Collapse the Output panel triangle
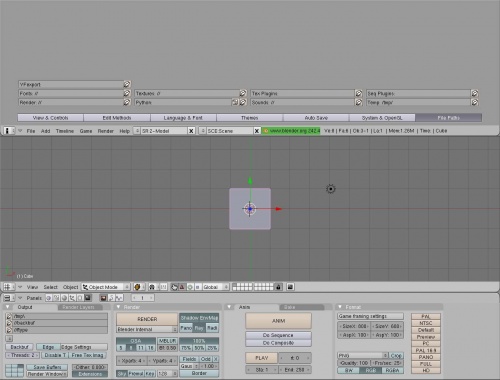 pos(7,307)
